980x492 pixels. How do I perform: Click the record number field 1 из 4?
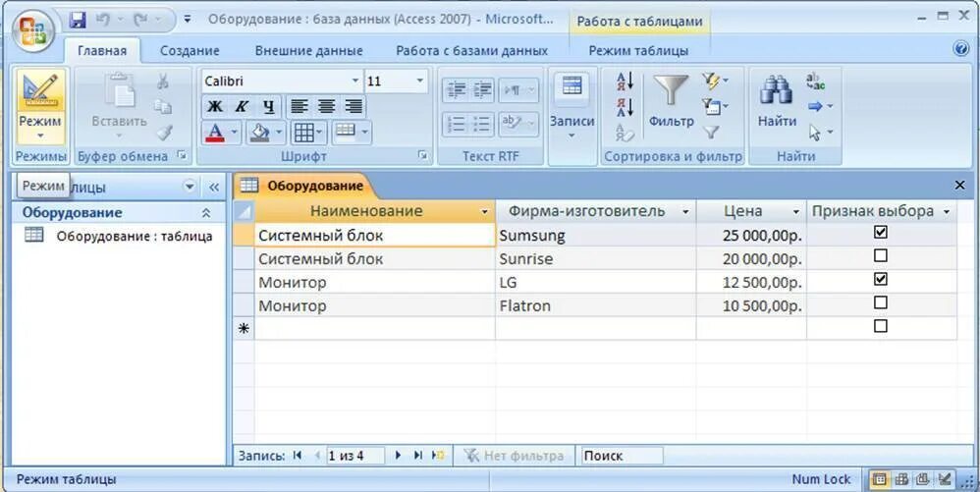tap(354, 456)
